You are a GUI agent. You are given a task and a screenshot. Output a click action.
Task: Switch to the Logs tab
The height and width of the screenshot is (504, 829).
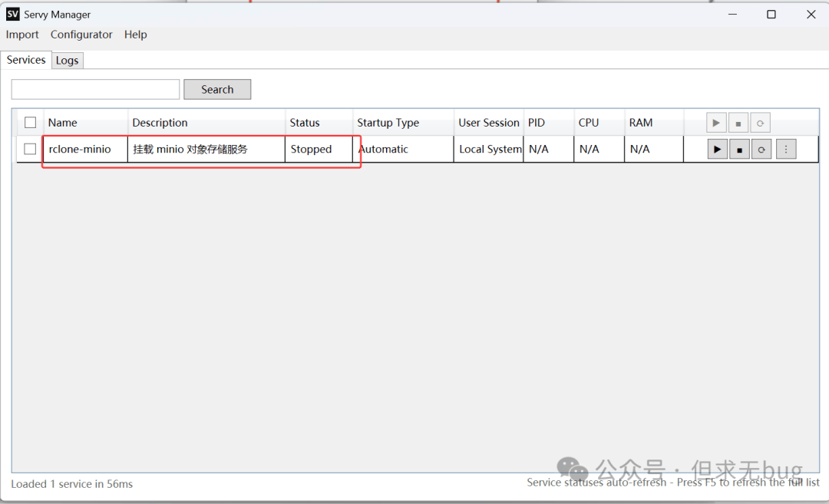coord(68,61)
